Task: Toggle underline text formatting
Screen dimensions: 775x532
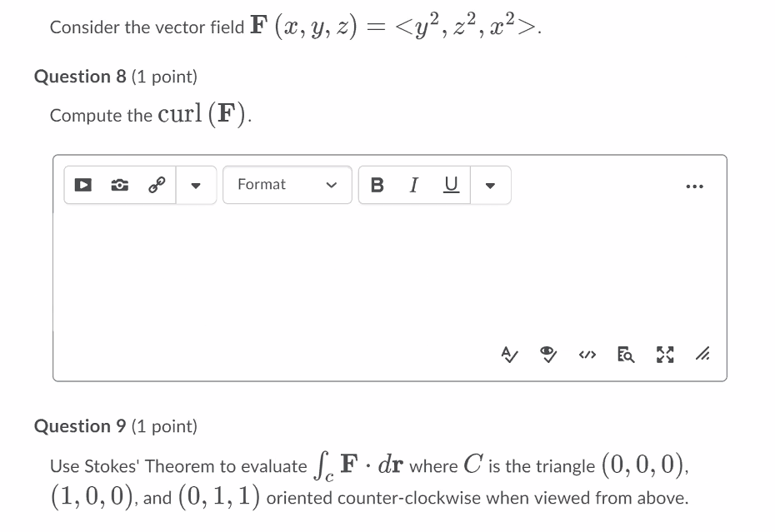Action: 450,185
